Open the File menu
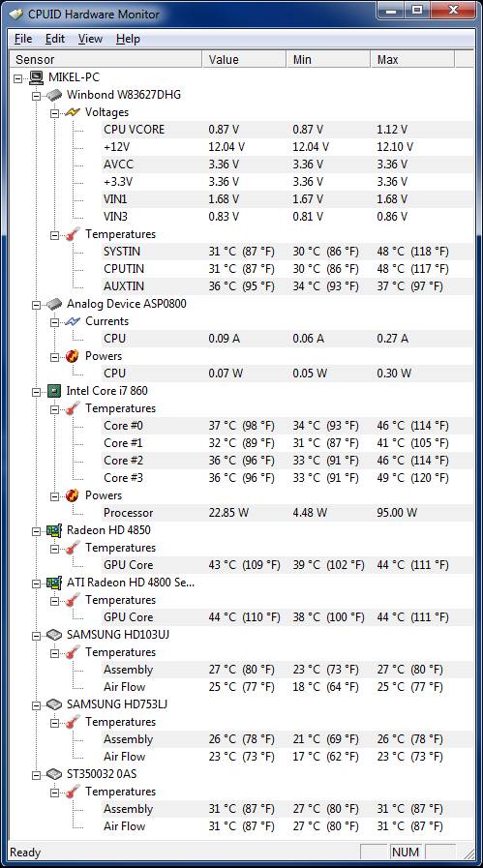483x868 pixels. pos(22,39)
